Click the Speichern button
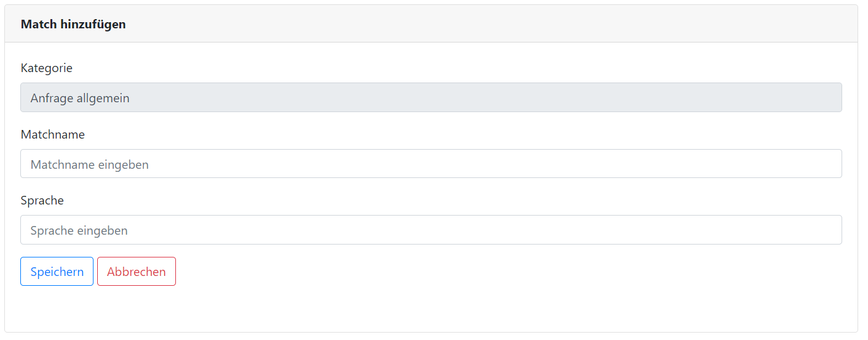Screen dimensions: 868x340 coord(57,272)
